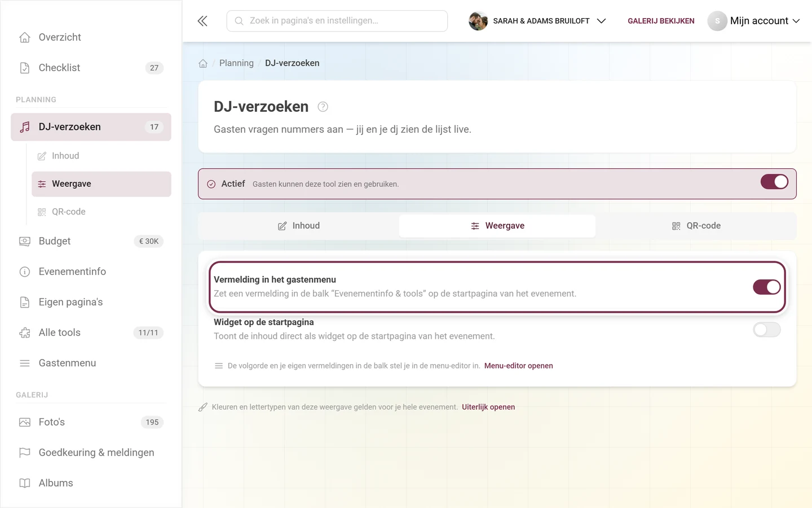Turn off the Actief tool toggle
The height and width of the screenshot is (508, 812).
[774, 182]
